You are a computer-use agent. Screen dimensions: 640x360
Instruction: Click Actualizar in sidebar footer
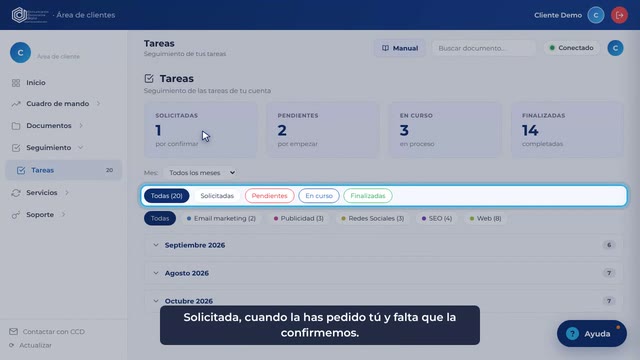click(36, 345)
